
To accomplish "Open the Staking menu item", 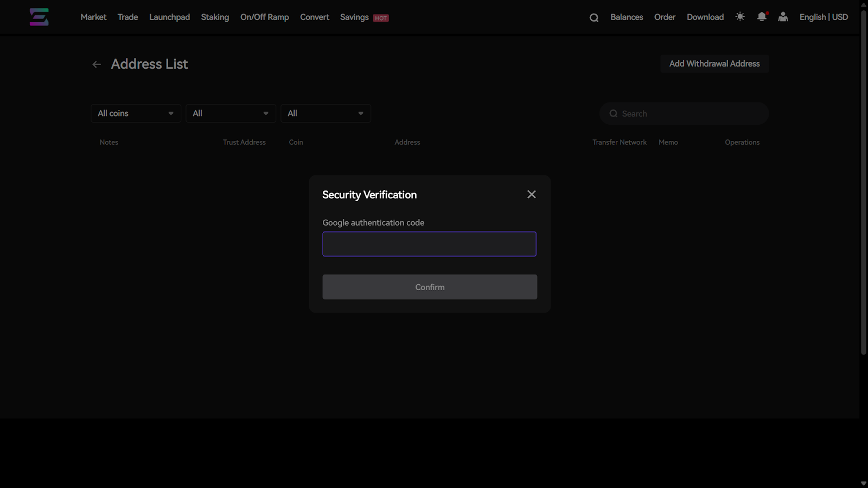I will tap(215, 17).
